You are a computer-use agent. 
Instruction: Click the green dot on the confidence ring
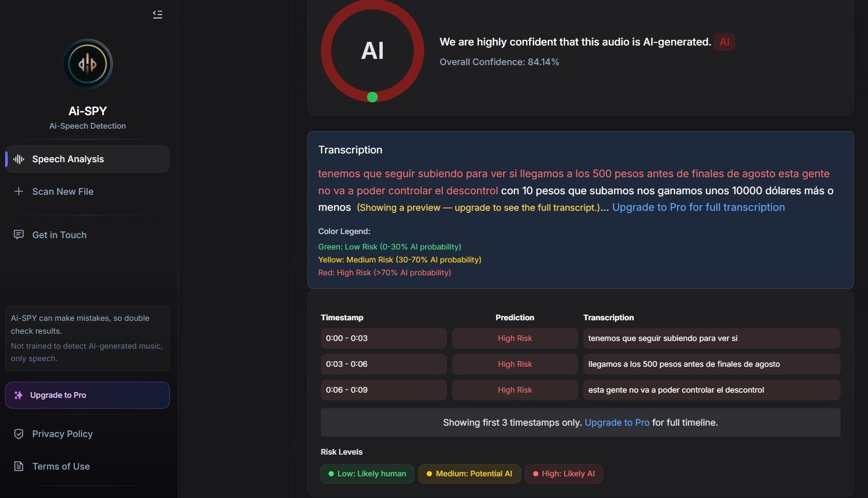373,97
